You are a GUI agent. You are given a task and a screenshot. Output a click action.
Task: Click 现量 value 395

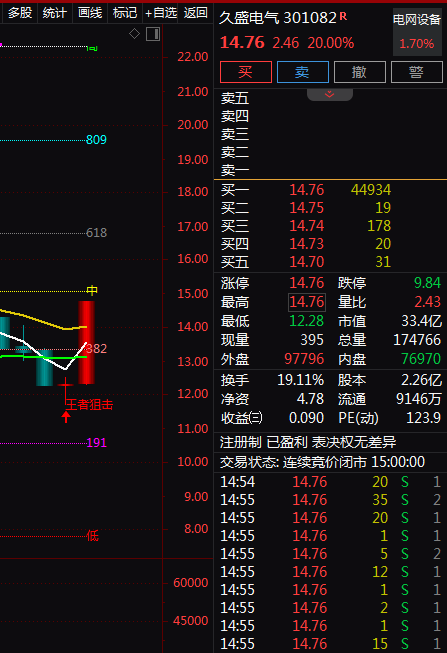tap(312, 340)
